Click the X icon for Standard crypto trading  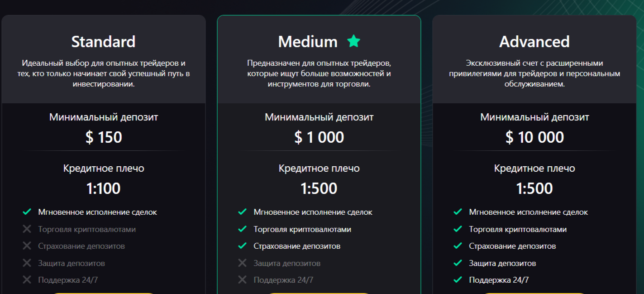[x=27, y=229]
